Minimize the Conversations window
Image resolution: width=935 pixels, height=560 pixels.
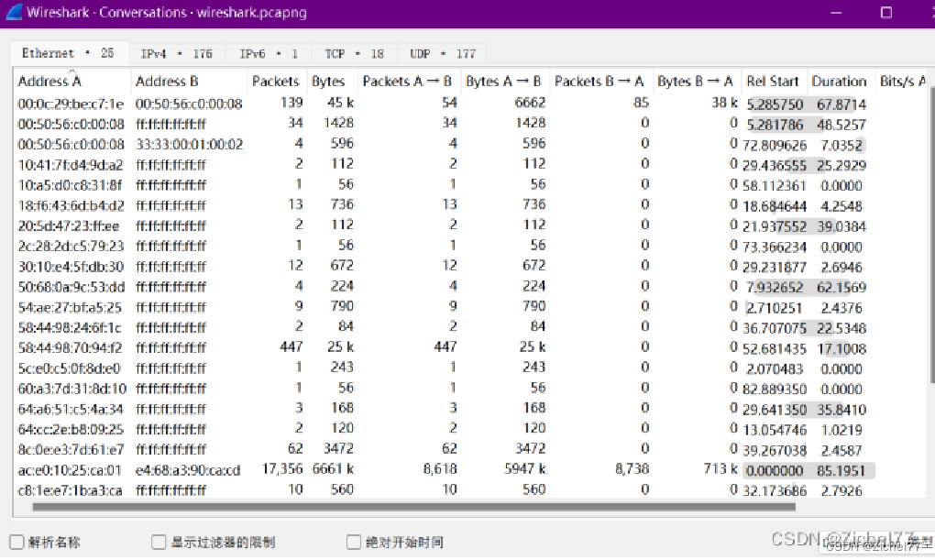(836, 13)
